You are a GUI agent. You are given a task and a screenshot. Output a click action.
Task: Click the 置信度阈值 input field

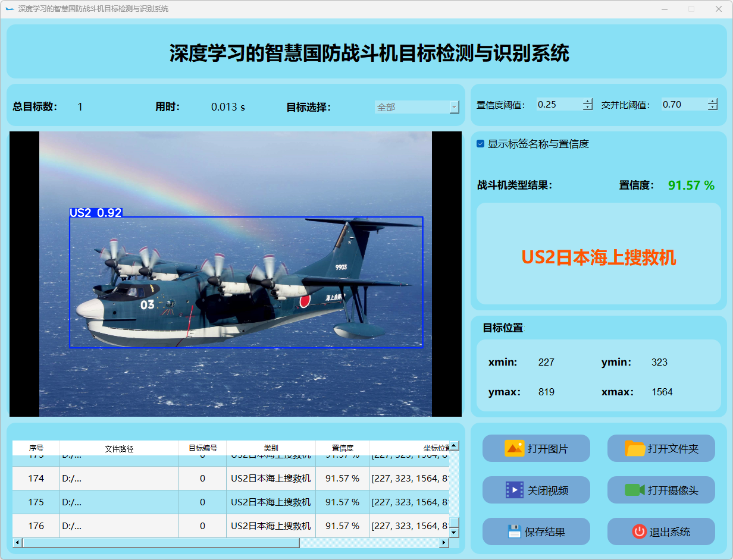[x=558, y=105]
